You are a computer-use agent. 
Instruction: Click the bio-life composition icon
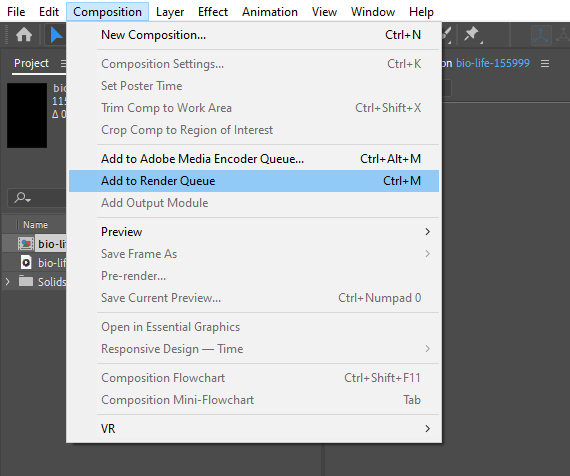[26, 244]
